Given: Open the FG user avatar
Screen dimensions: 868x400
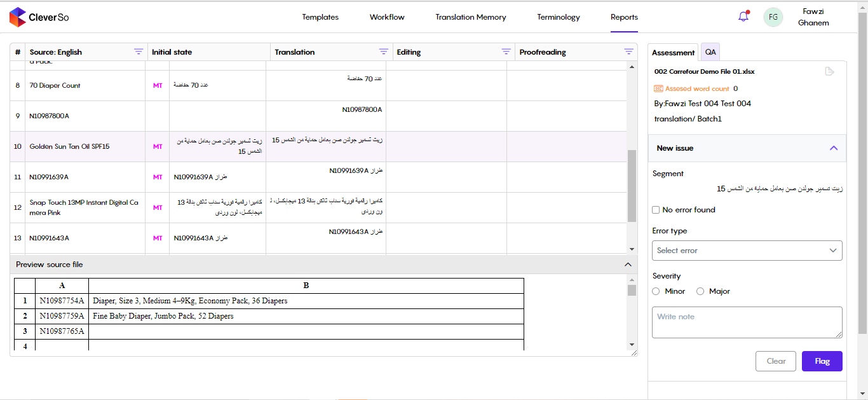Looking at the screenshot, I should 773,17.
